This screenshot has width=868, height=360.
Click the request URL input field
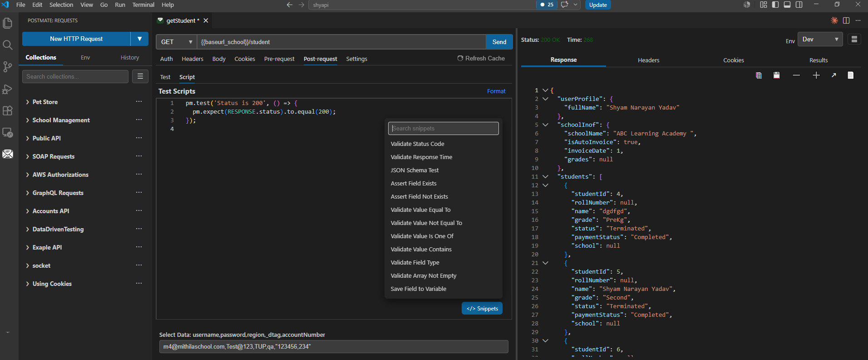(341, 42)
